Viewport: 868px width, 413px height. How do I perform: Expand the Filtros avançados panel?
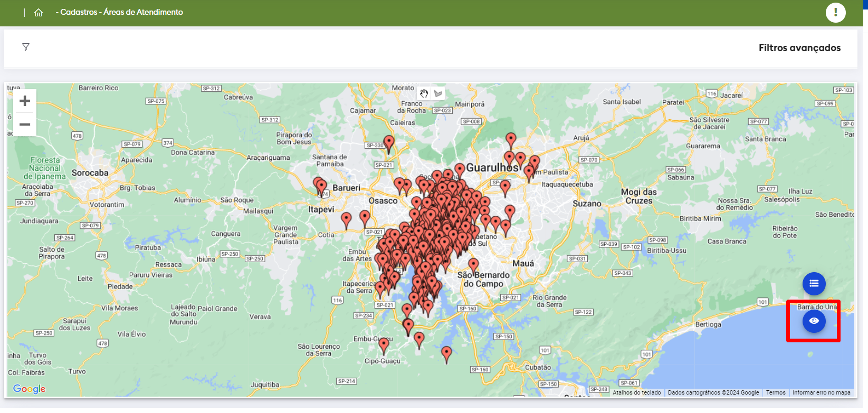click(799, 48)
